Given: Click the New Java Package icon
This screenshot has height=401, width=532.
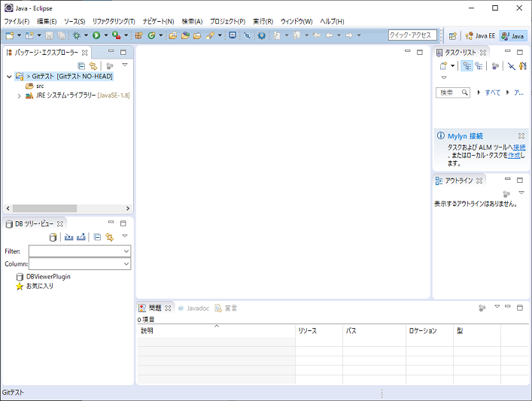Looking at the screenshot, I should [x=138, y=35].
